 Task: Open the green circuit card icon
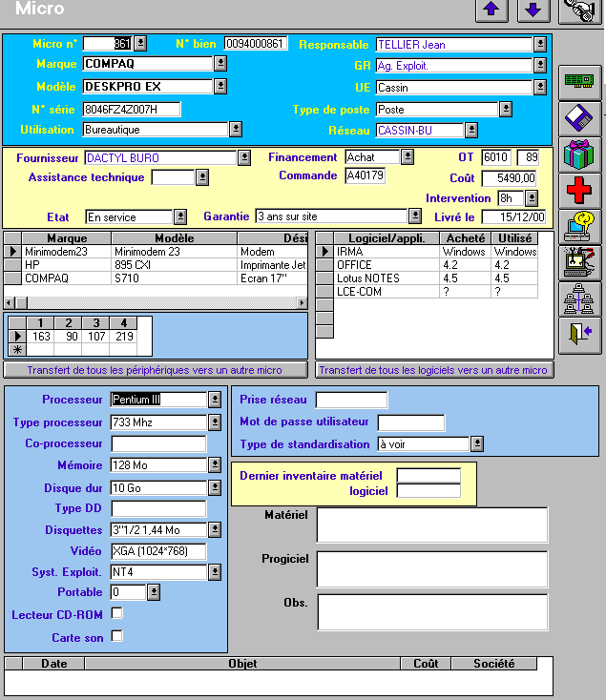click(x=579, y=82)
